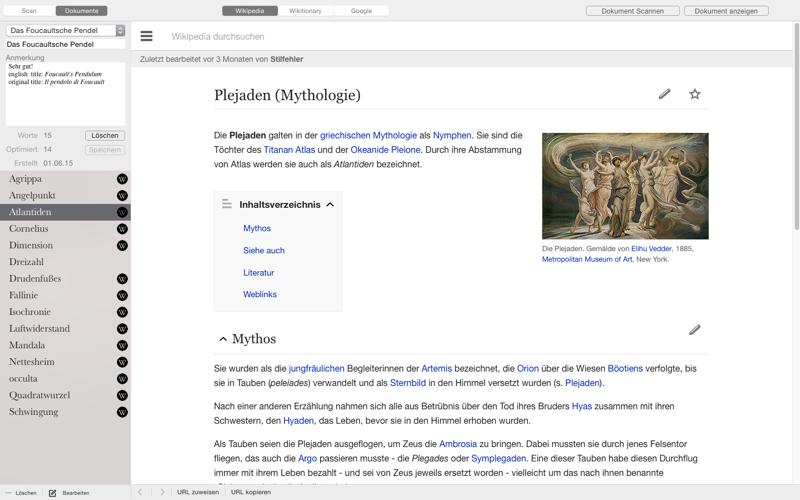Click the edit pencil beside the article title
Image resolution: width=800 pixels, height=500 pixels.
point(664,94)
